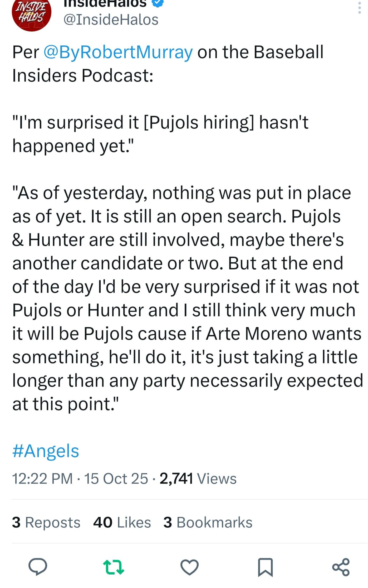Open the #Angels hashtag

[46, 451]
